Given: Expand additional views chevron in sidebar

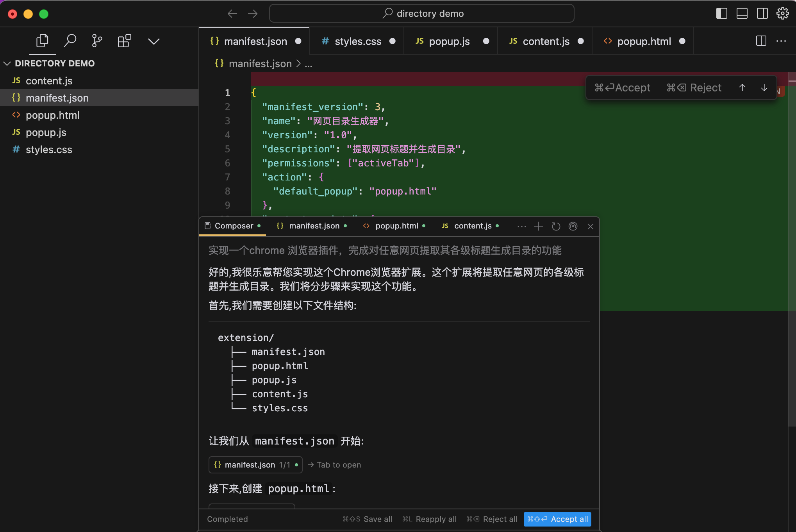Looking at the screenshot, I should pos(154,41).
